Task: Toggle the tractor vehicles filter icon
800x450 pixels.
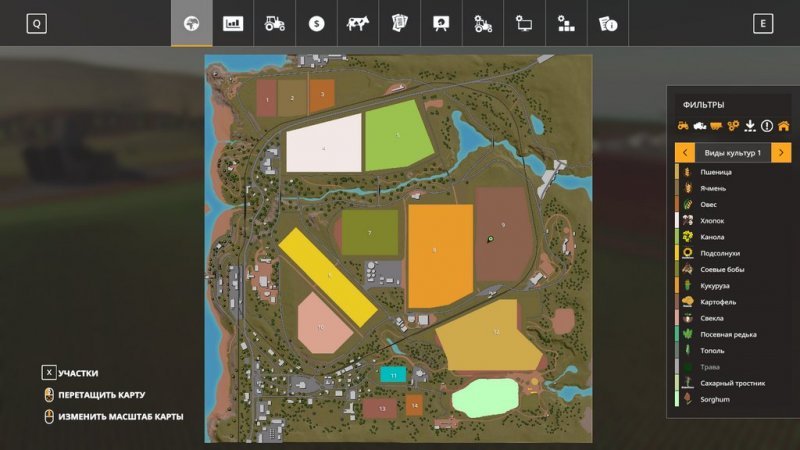Action: 683,126
